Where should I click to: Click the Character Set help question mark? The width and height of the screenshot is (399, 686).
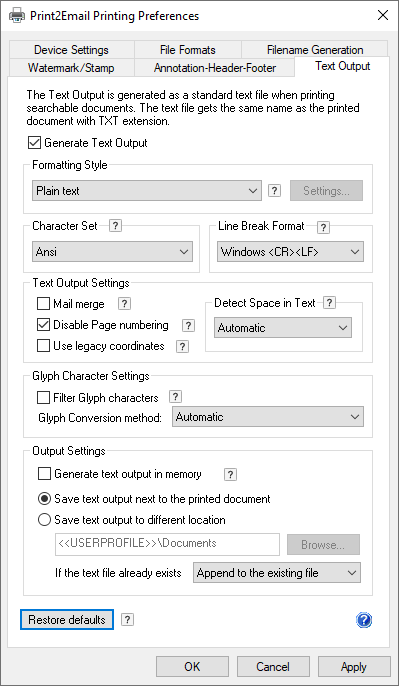pos(116,226)
